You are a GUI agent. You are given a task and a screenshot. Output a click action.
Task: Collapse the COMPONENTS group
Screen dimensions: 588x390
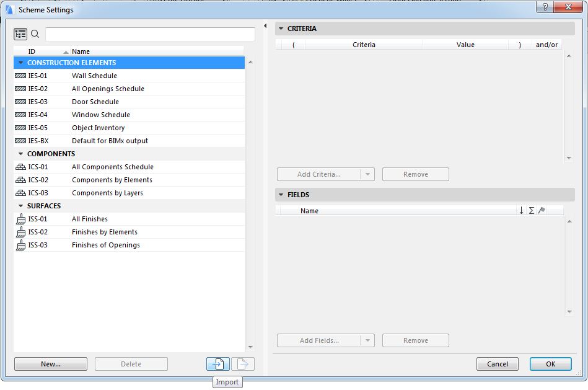pos(20,154)
